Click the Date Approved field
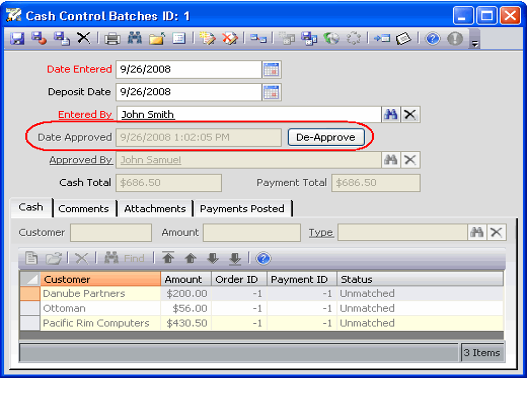The width and height of the screenshot is (529, 397). point(199,137)
